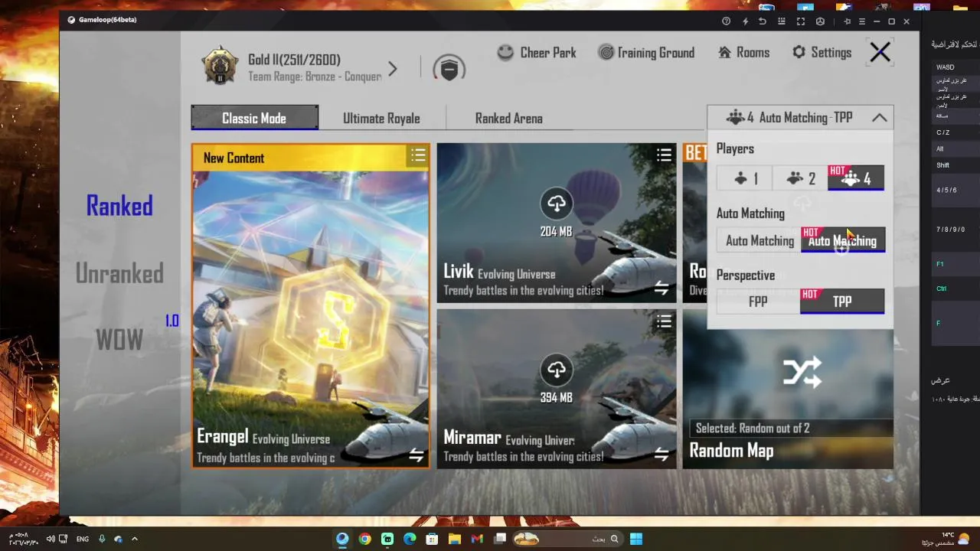Click the shield protection icon near rank
The height and width of the screenshot is (551, 980).
(x=449, y=69)
